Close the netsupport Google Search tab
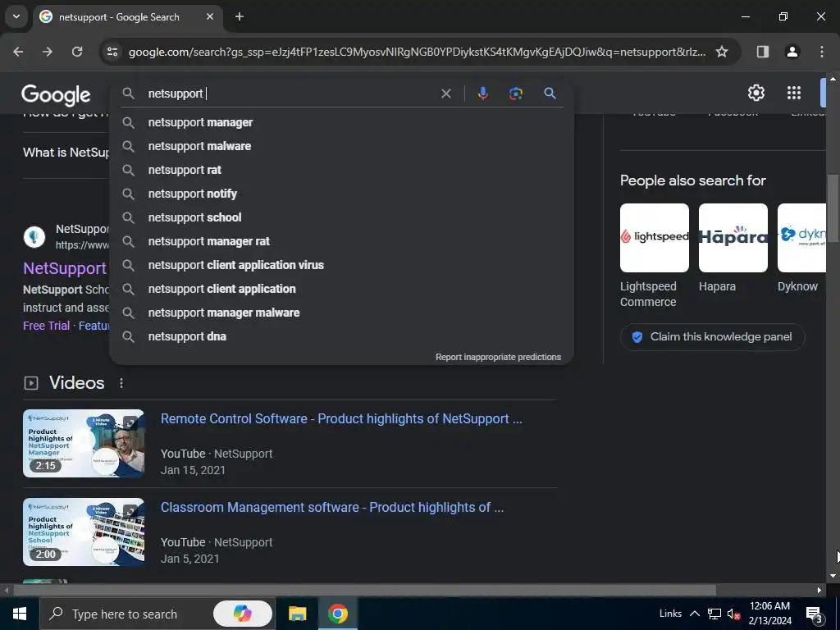The height and width of the screenshot is (630, 840). pyautogui.click(x=210, y=16)
